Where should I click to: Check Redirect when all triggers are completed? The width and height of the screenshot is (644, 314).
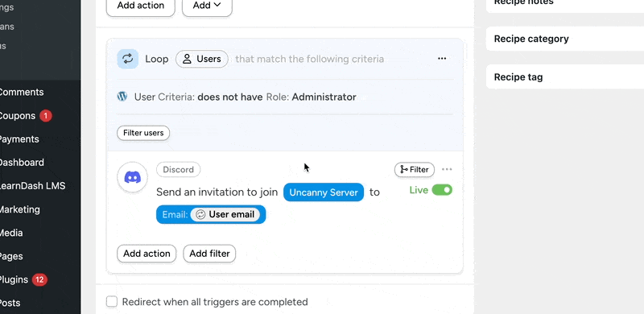[112, 302]
